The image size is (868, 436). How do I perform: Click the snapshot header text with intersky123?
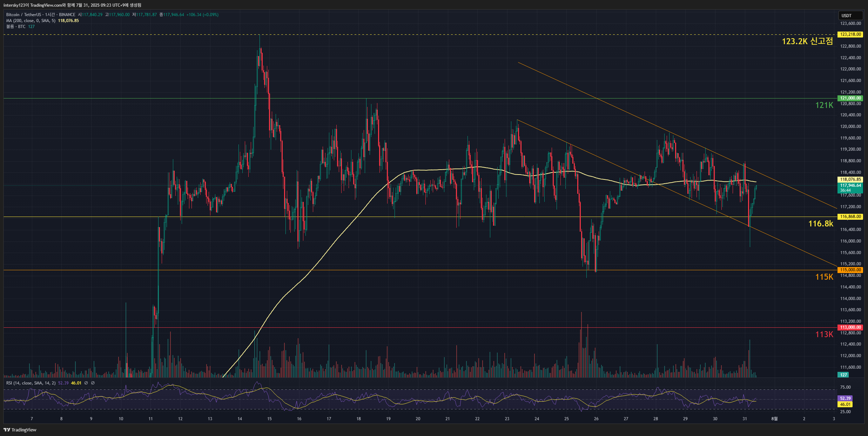coord(72,5)
